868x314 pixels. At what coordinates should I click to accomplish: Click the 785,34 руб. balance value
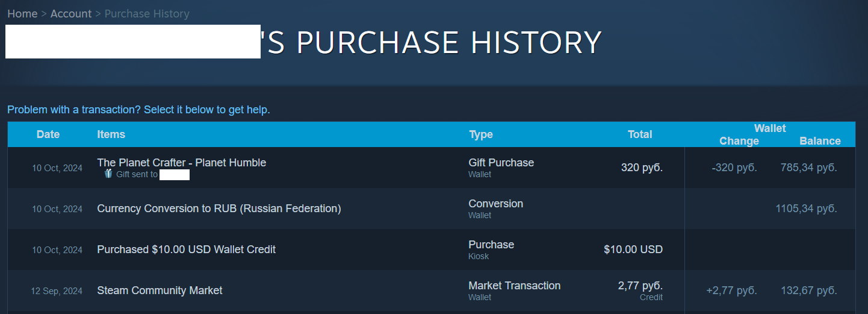click(808, 168)
